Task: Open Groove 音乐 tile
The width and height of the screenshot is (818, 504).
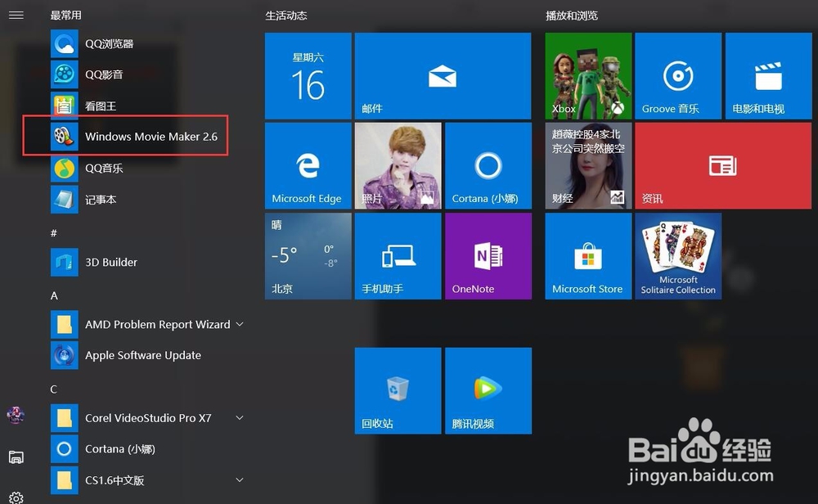Action: pyautogui.click(x=678, y=75)
